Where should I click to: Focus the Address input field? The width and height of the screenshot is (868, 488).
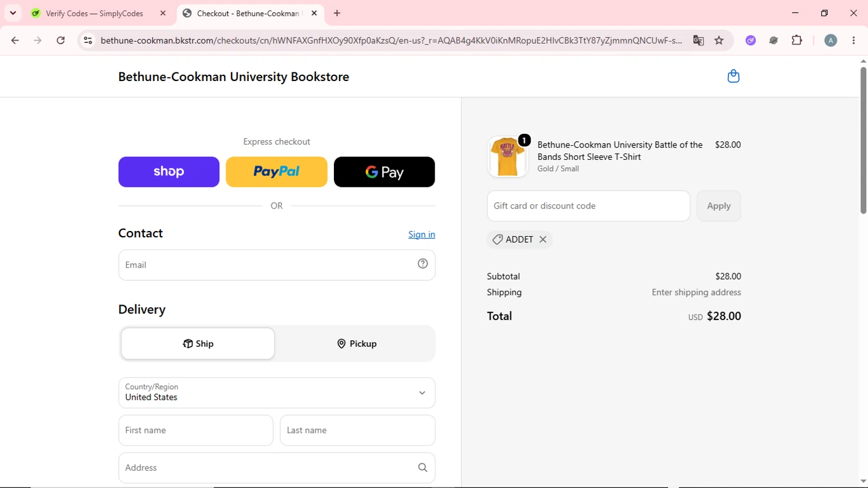[x=277, y=468]
